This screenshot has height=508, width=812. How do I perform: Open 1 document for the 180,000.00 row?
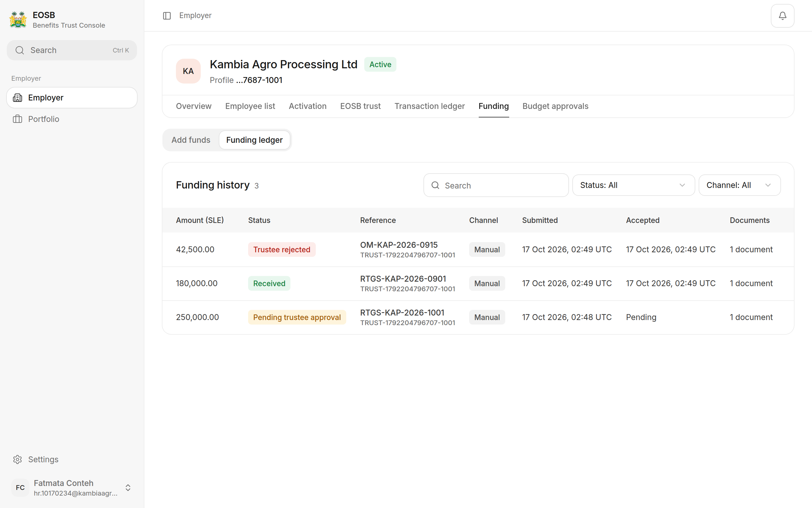(751, 284)
